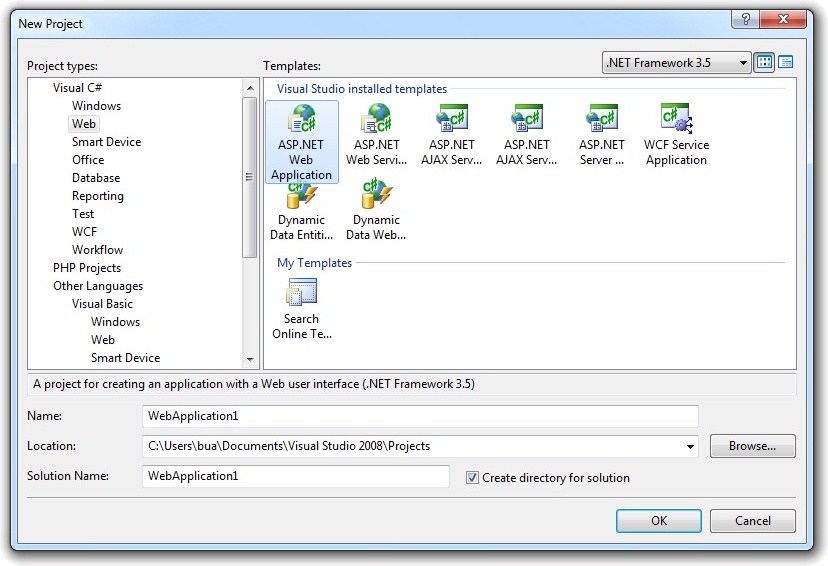Click the Name input field

click(x=420, y=416)
